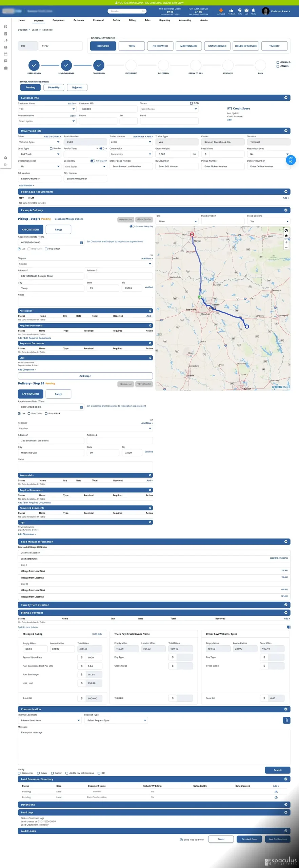Click the Enter your message text area
The image size is (299, 868).
point(154,747)
